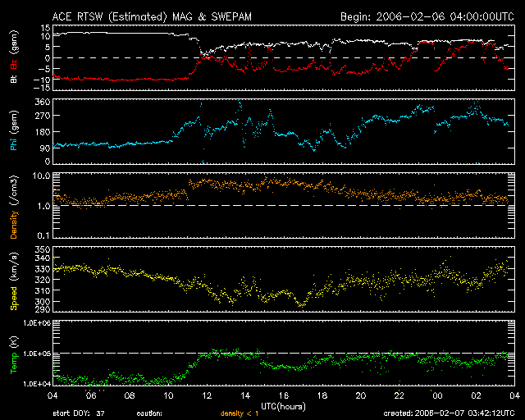The width and height of the screenshot is (525, 420).
Task: Click the '350' tick on Speed axis
Action: coord(43,249)
